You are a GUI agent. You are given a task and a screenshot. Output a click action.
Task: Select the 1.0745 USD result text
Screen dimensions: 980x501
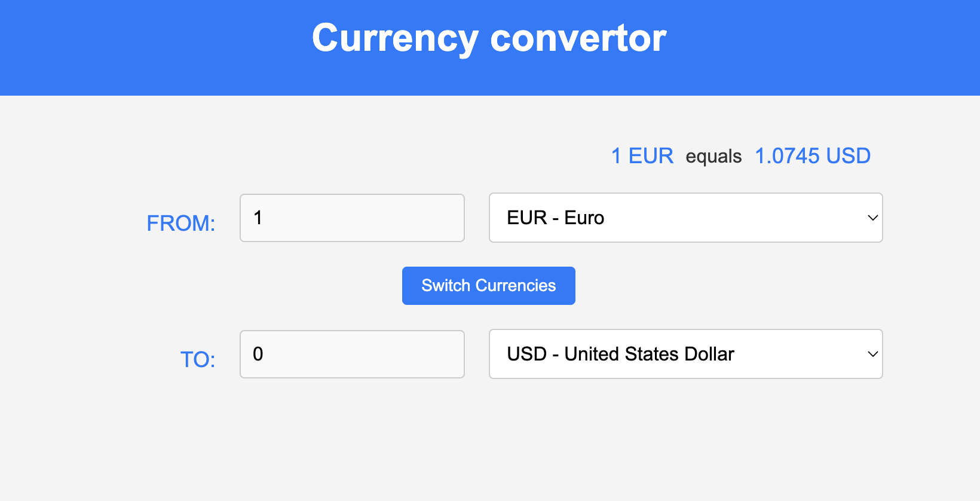pos(813,156)
